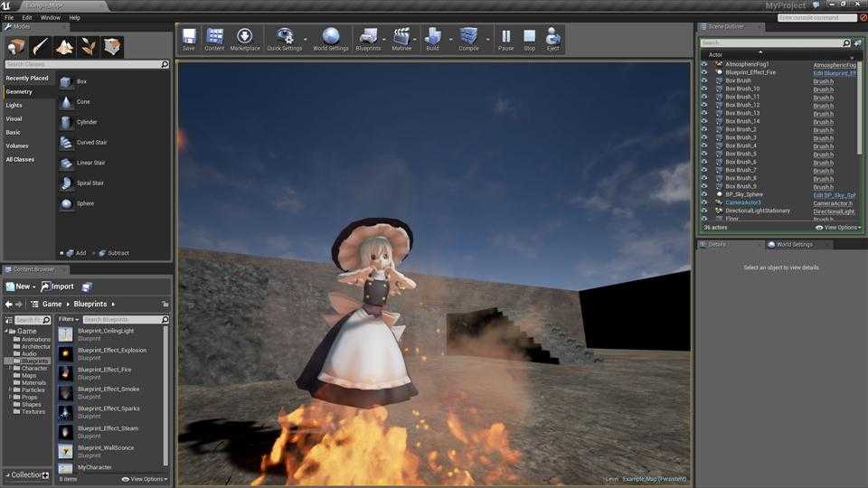Image resolution: width=868 pixels, height=488 pixels.
Task: Open the Quick Settings dropdown arrow
Action: click(306, 39)
